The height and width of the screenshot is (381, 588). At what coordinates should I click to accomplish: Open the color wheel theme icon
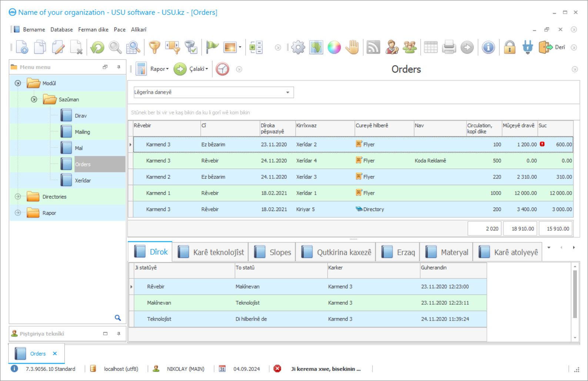tap(334, 47)
